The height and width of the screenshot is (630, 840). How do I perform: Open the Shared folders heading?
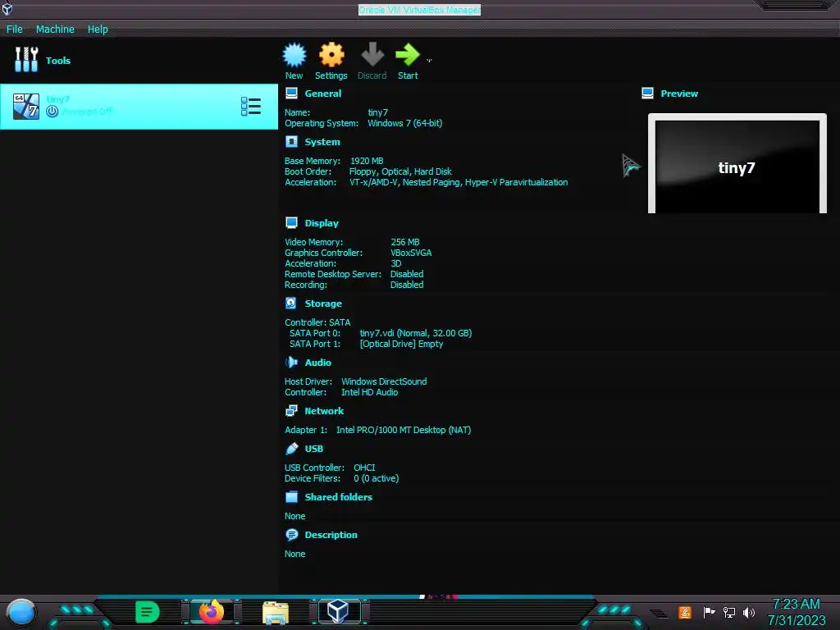tap(339, 496)
